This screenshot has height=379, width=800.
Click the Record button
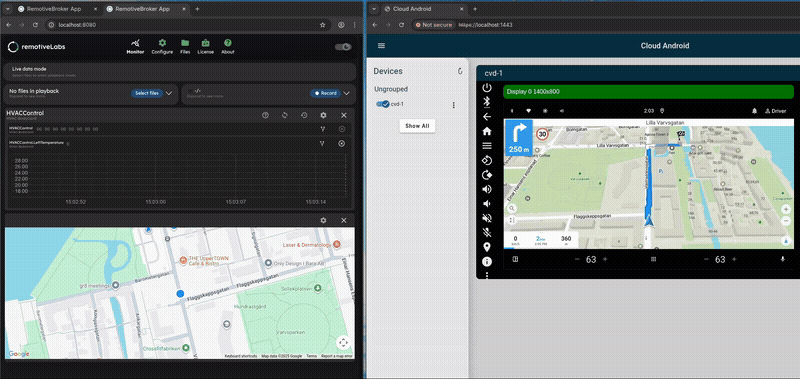click(326, 93)
